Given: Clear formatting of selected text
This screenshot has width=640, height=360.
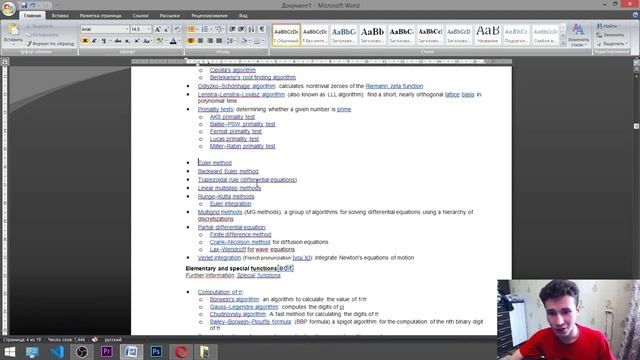Looking at the screenshot, I should pos(177,29).
